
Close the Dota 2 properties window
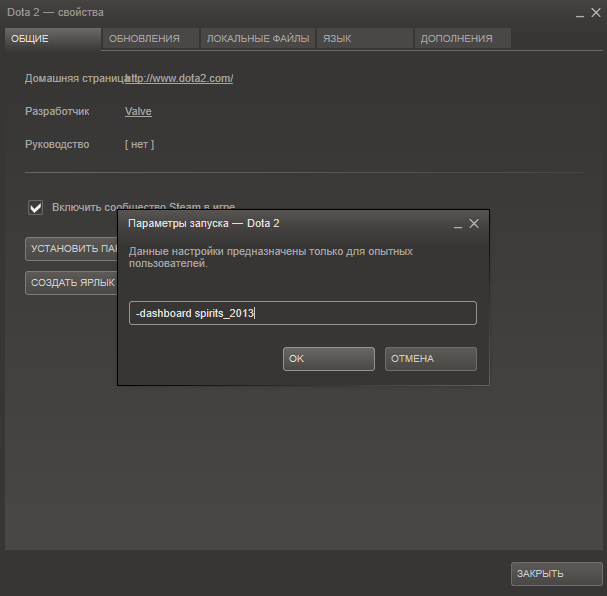pyautogui.click(x=594, y=12)
